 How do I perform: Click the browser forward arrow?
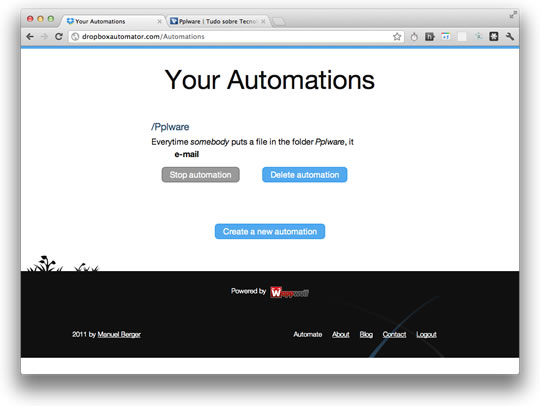click(x=44, y=37)
